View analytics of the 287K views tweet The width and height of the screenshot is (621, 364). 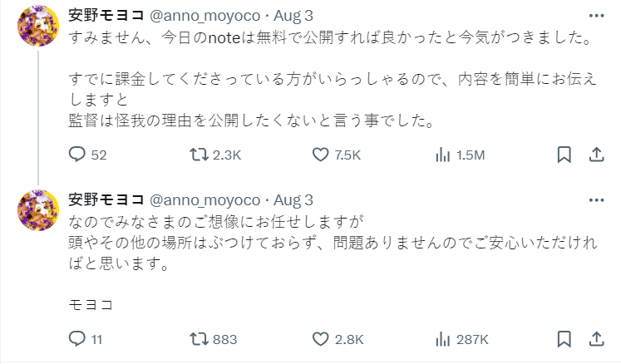[x=444, y=339]
